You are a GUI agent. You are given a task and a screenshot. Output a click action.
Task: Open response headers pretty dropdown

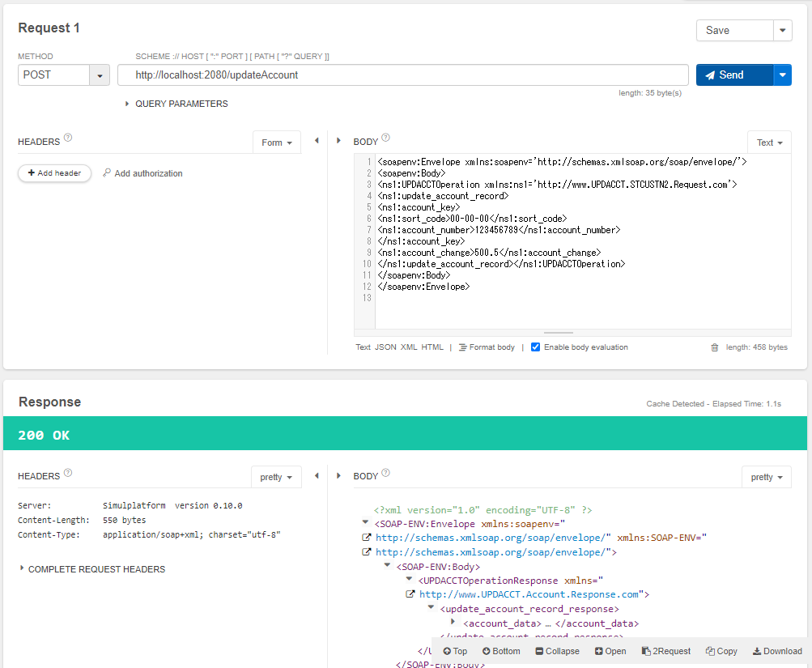coord(276,477)
